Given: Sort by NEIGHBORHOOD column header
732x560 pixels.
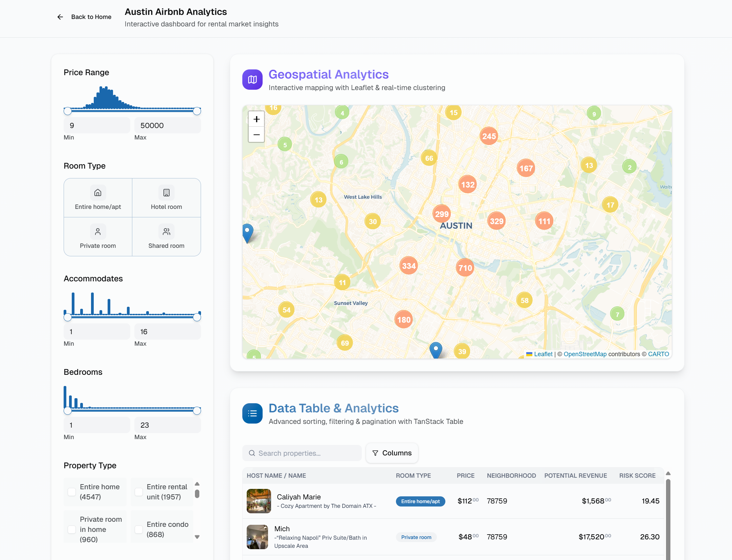Looking at the screenshot, I should pos(511,475).
